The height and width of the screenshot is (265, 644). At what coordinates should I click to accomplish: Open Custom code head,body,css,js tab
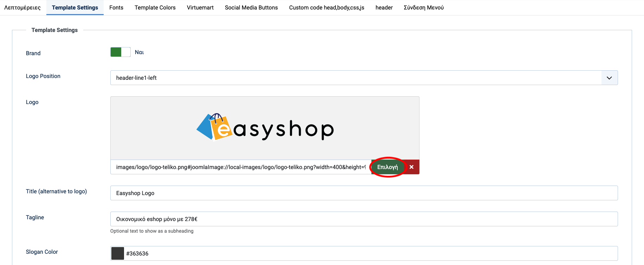[x=326, y=7]
